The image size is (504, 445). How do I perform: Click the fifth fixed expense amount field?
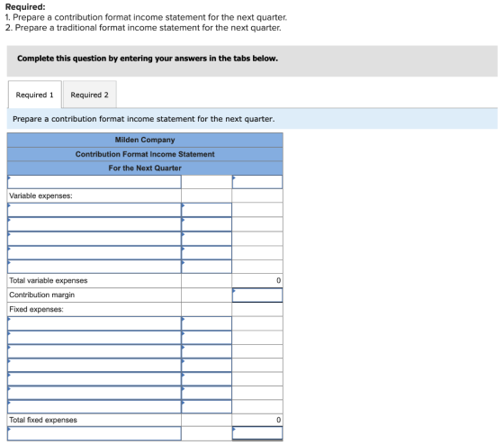click(206, 379)
